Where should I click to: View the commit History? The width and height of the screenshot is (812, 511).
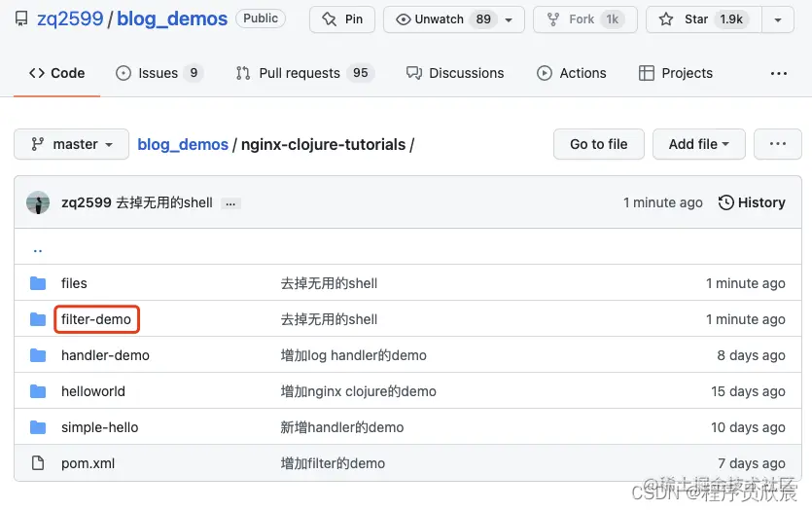coord(752,202)
